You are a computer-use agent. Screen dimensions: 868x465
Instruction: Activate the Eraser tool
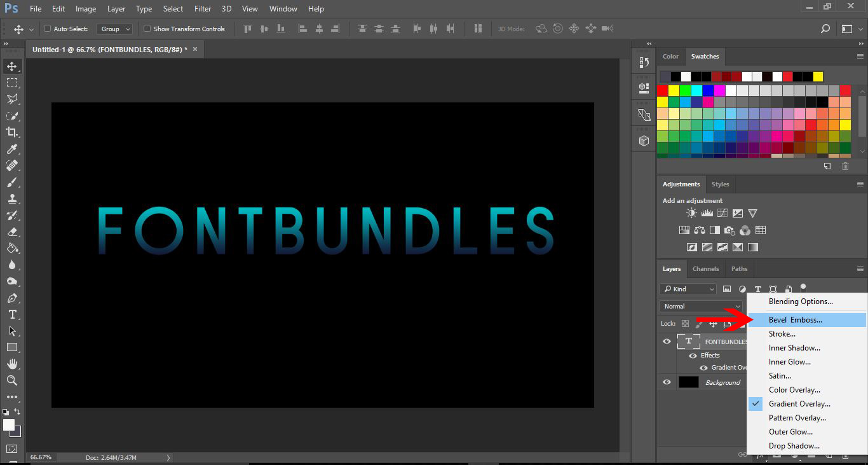click(x=11, y=232)
